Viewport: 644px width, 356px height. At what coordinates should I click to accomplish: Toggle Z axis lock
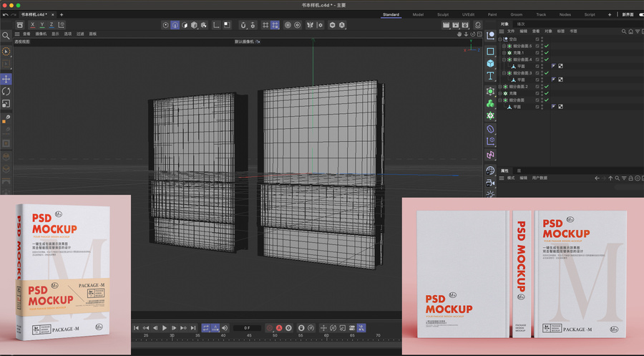pos(52,25)
